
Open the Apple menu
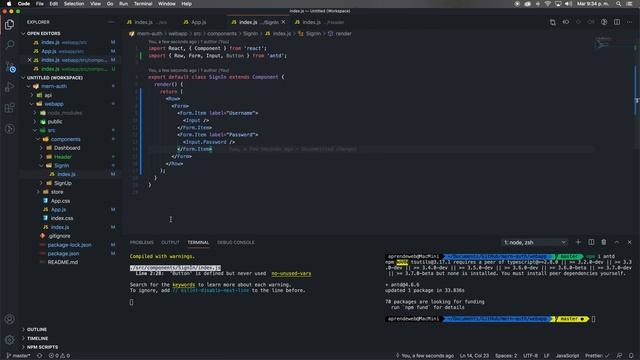[x=9, y=4]
